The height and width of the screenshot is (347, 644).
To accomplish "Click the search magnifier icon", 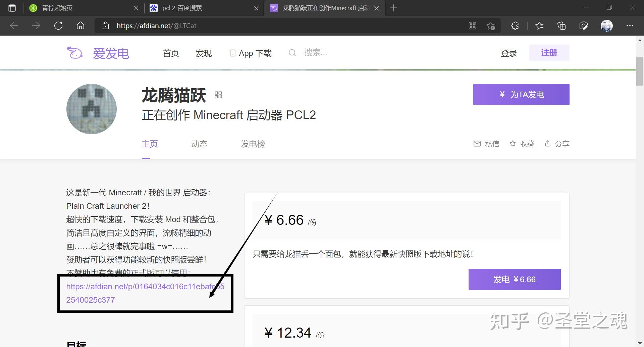I will point(292,53).
